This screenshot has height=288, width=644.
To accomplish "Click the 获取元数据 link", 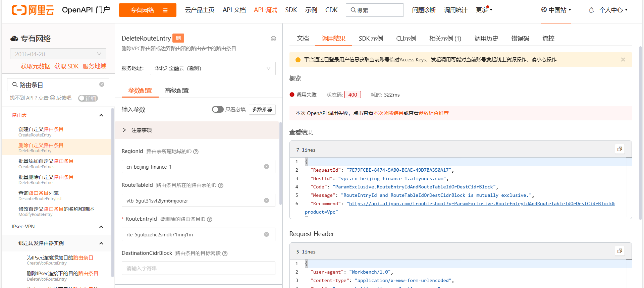I will [36, 66].
